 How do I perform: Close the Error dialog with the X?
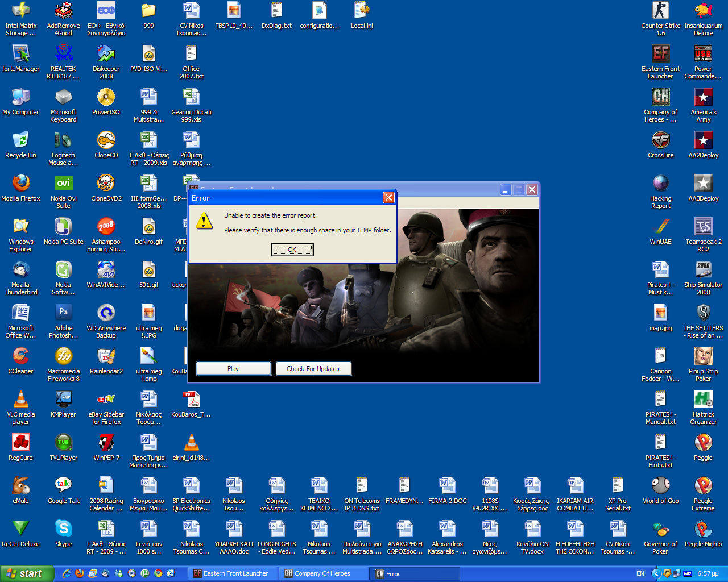388,197
